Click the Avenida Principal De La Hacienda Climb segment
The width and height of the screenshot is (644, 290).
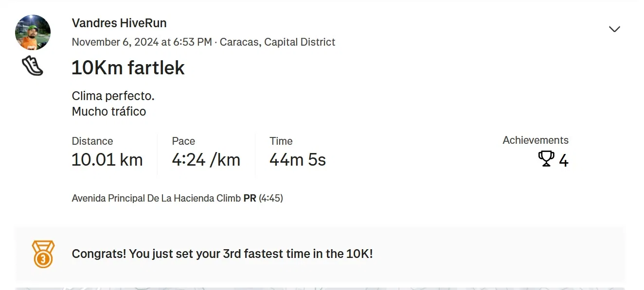156,198
